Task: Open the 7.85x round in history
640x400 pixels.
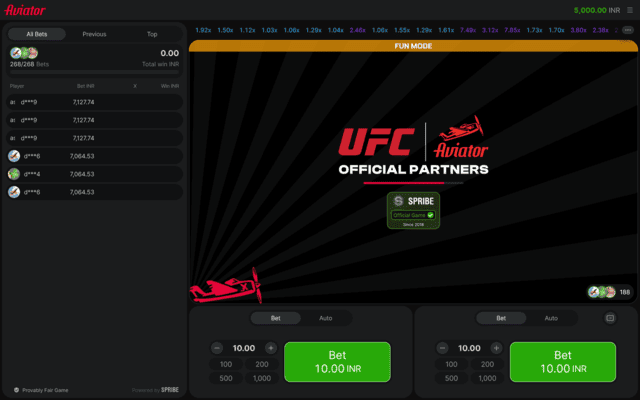Action: (x=512, y=30)
